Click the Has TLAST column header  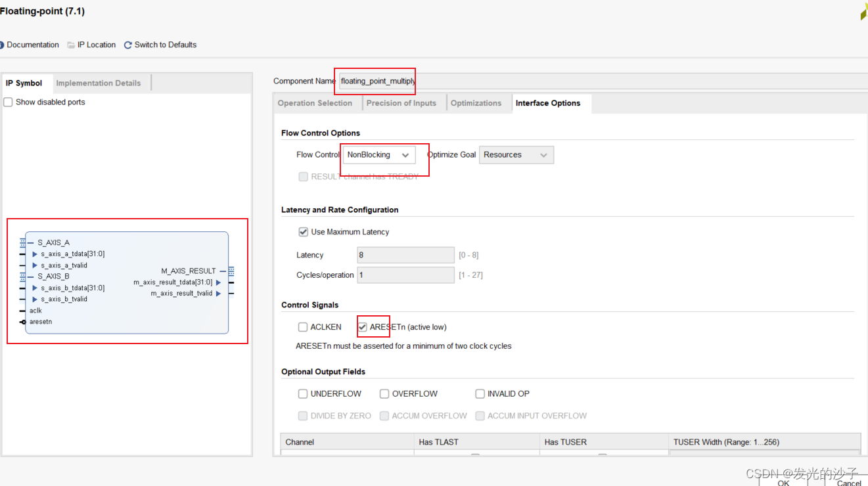coord(477,442)
